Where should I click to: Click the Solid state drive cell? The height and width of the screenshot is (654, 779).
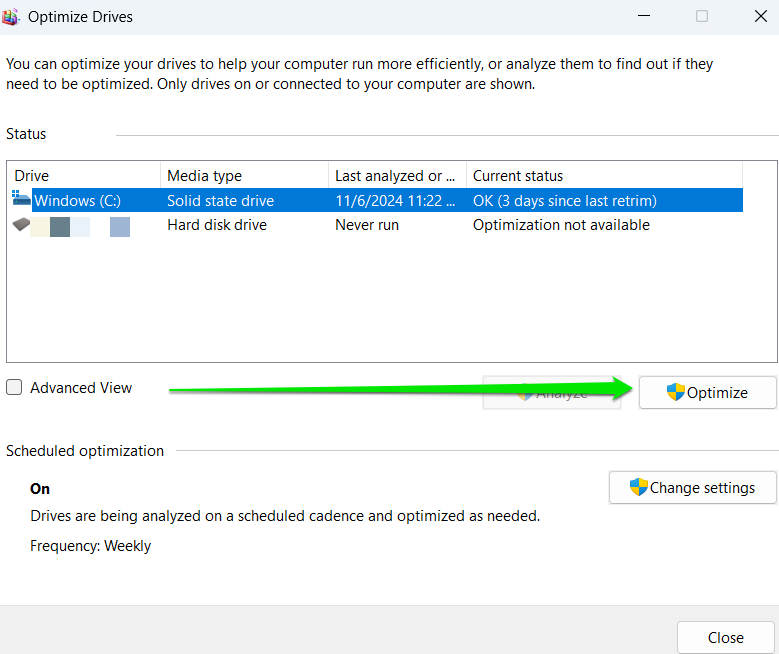[221, 201]
